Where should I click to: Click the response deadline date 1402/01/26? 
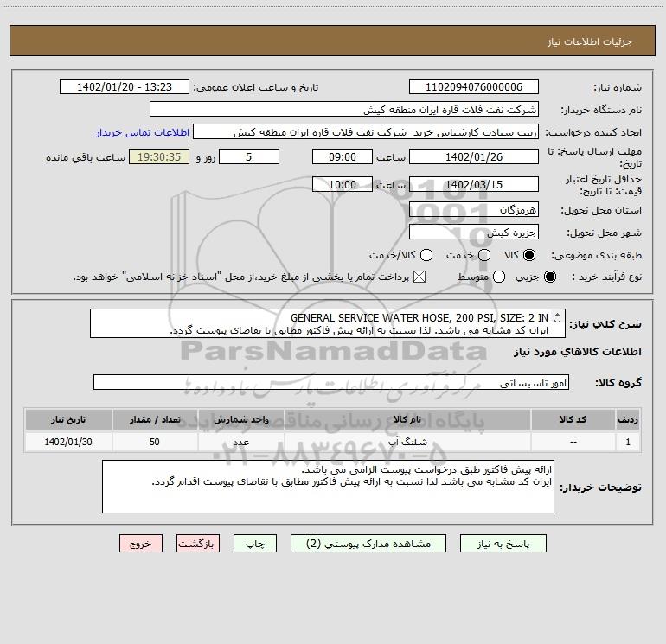[x=474, y=157]
